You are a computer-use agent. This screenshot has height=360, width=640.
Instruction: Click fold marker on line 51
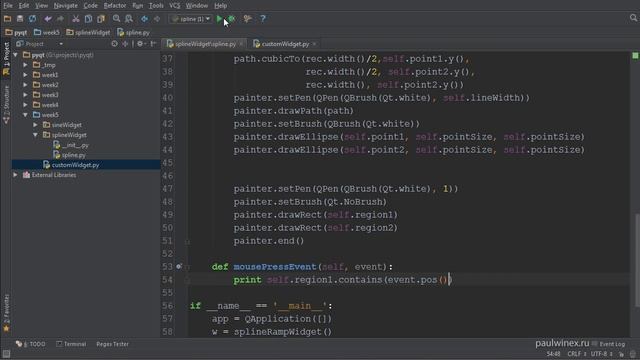coord(187,241)
